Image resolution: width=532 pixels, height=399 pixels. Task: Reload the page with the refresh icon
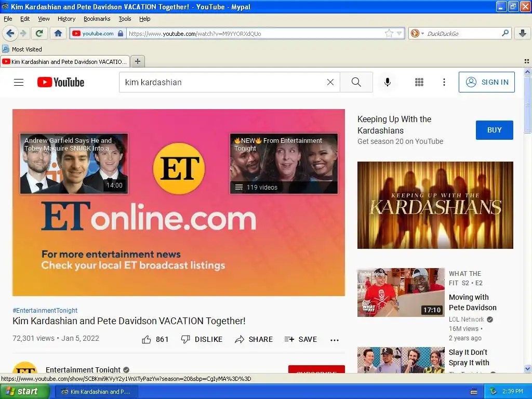tap(39, 33)
